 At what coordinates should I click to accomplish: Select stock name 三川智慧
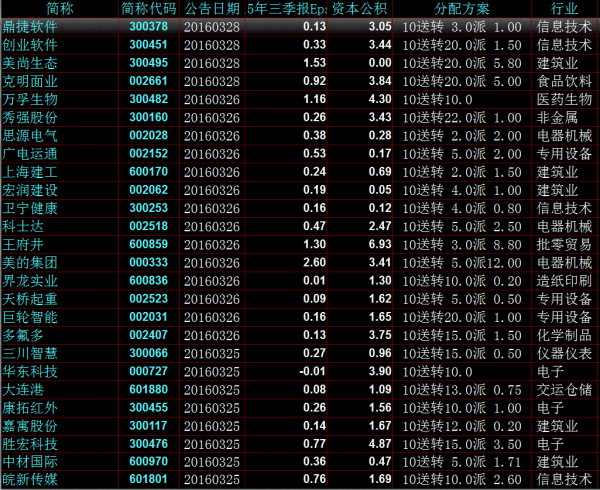[x=30, y=353]
